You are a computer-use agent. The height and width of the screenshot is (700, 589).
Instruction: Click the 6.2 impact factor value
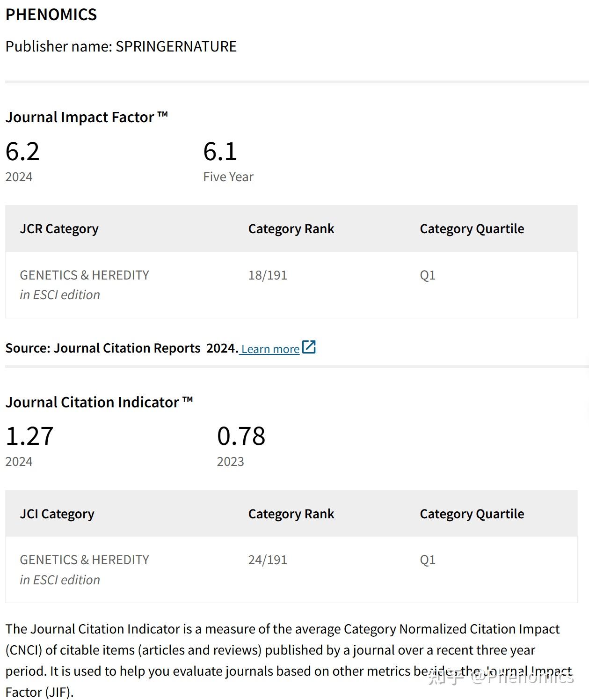[x=22, y=151]
